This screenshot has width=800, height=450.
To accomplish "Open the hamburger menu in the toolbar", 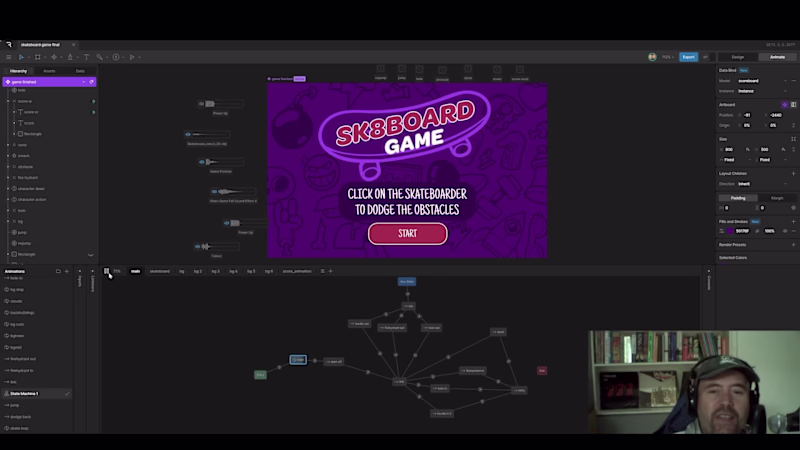I will coord(9,57).
